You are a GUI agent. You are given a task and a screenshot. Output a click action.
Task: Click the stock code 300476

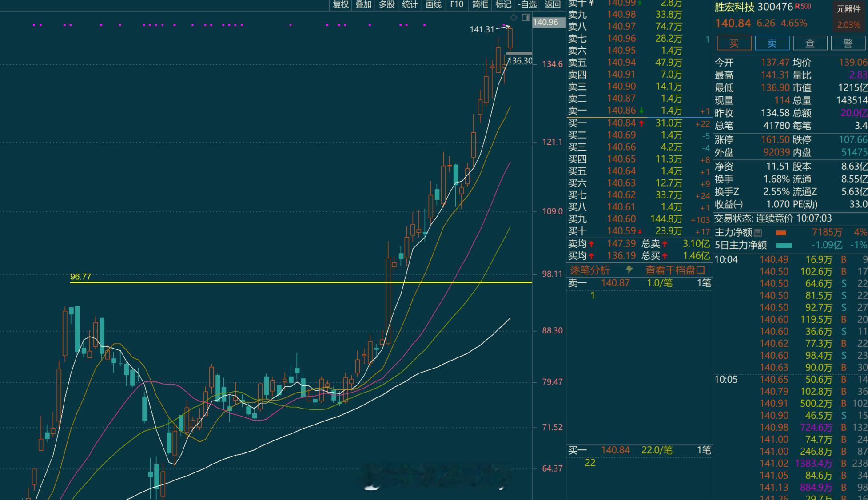775,7
